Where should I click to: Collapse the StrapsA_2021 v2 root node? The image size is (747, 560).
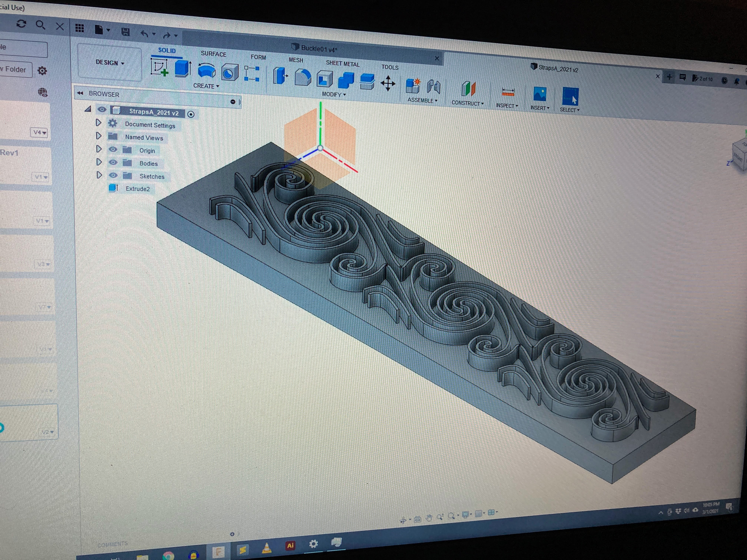(88, 109)
